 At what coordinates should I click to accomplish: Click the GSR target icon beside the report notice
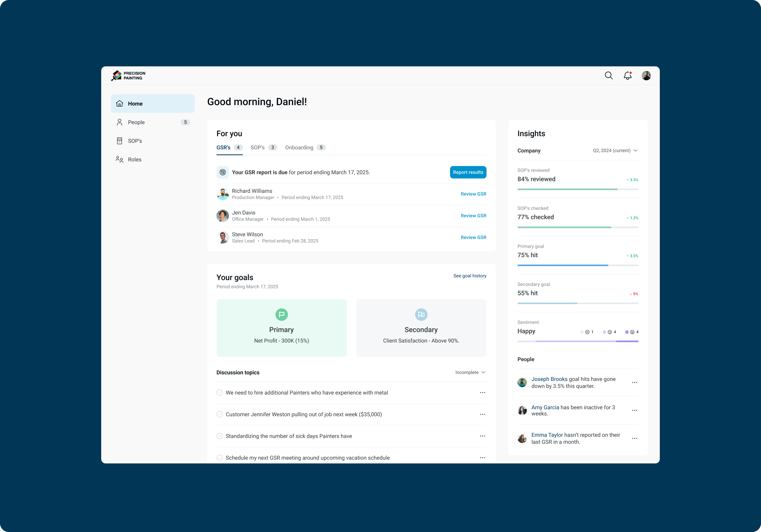(x=222, y=172)
